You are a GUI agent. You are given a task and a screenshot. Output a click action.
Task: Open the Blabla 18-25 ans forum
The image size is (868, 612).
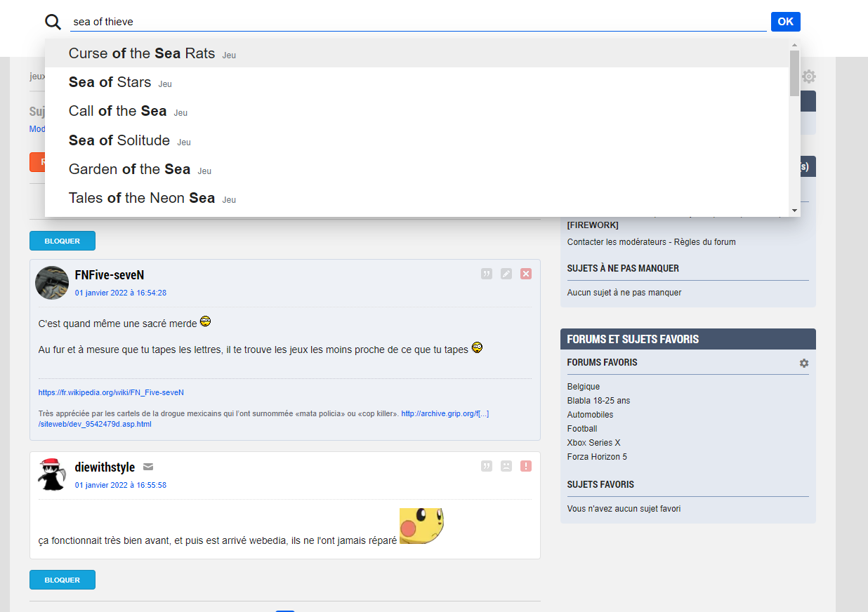tap(598, 401)
